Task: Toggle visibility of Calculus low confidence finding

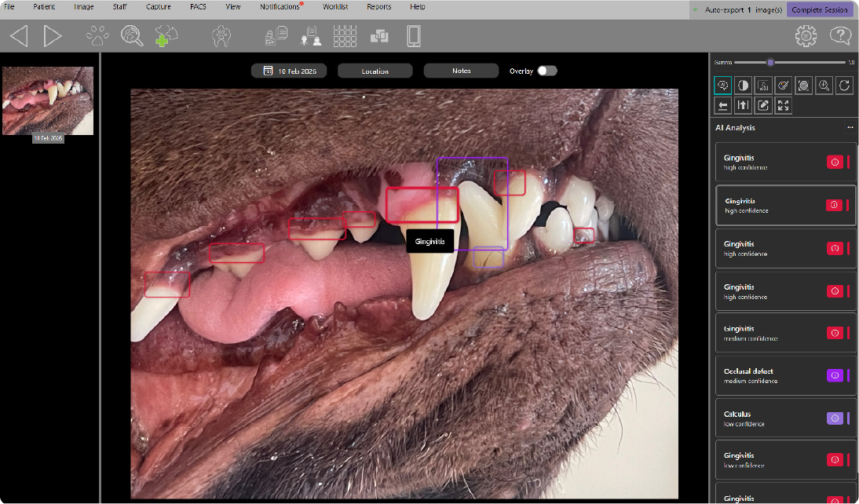Action: (x=835, y=418)
